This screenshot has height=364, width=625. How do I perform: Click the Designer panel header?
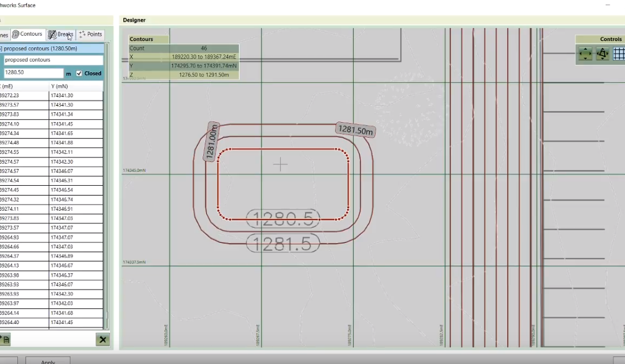pos(134,20)
